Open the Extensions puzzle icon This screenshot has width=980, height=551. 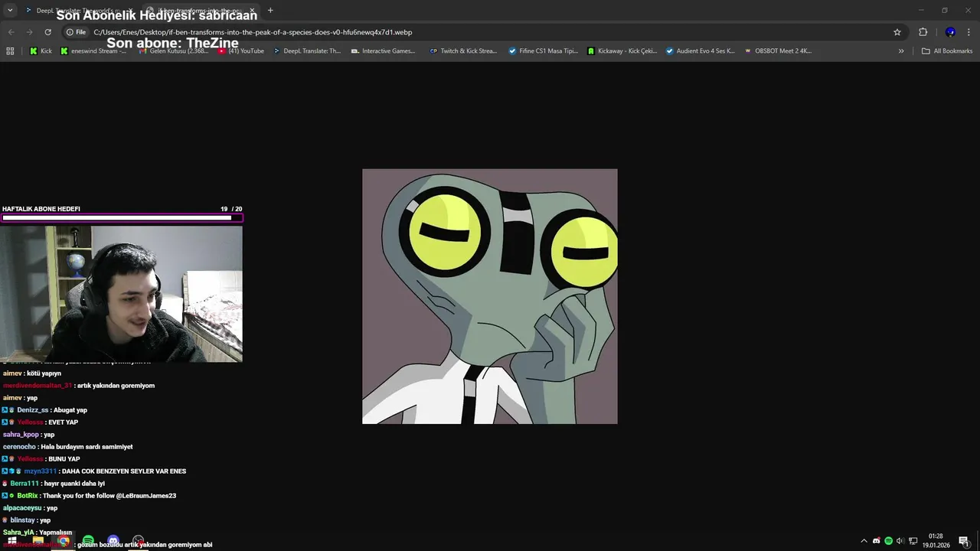click(x=923, y=32)
